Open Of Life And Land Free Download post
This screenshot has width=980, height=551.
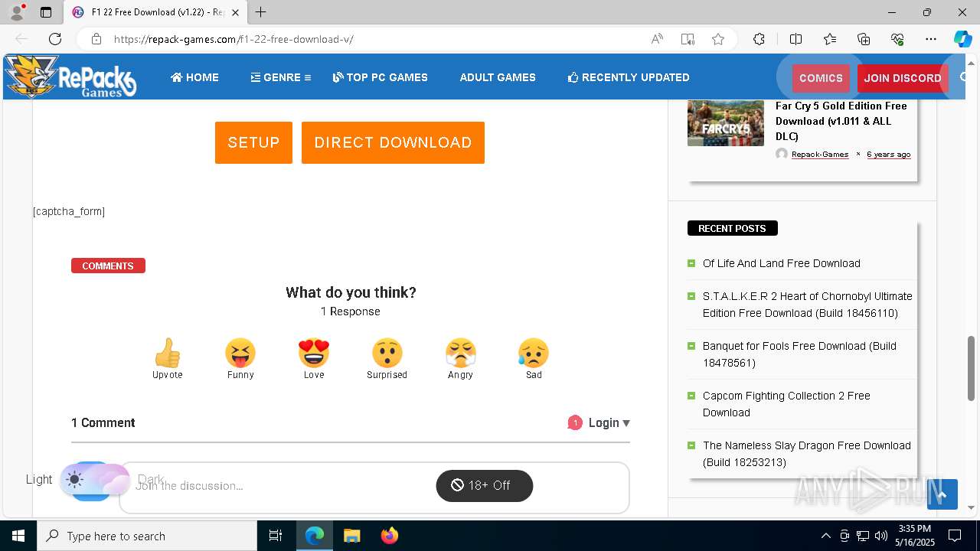[x=782, y=263]
